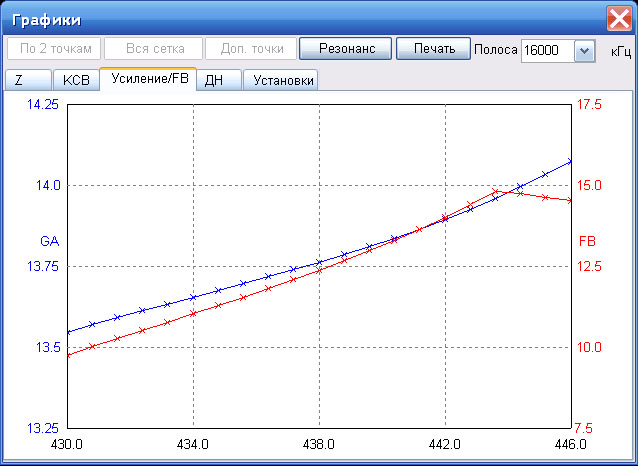Click the Печать button

(433, 49)
